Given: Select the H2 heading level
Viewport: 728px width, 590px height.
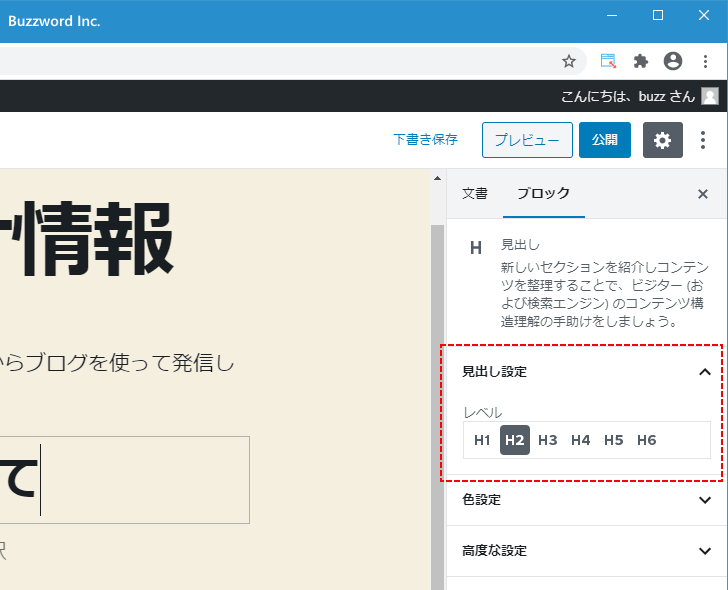Looking at the screenshot, I should pyautogui.click(x=515, y=440).
